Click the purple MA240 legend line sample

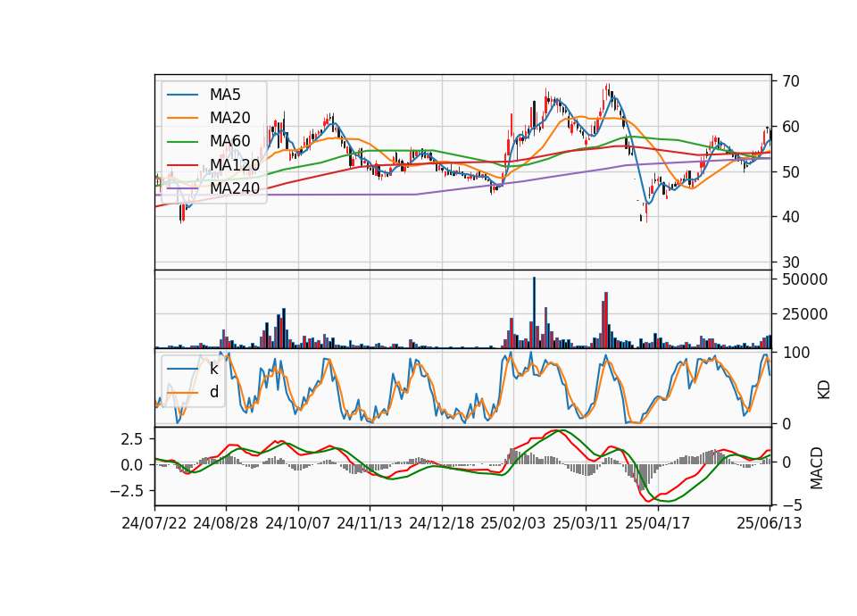point(182,188)
